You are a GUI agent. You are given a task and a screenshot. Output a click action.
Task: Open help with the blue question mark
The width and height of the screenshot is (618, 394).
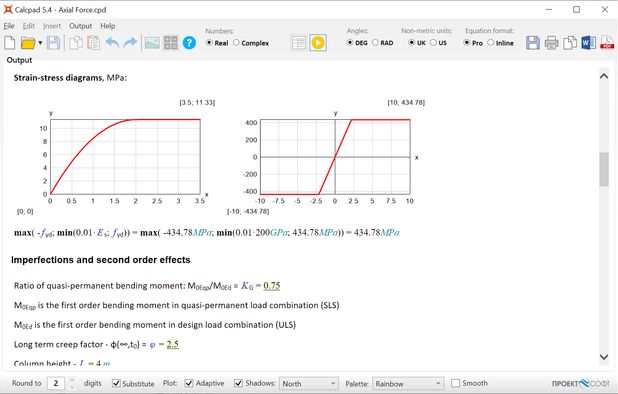[x=189, y=43]
